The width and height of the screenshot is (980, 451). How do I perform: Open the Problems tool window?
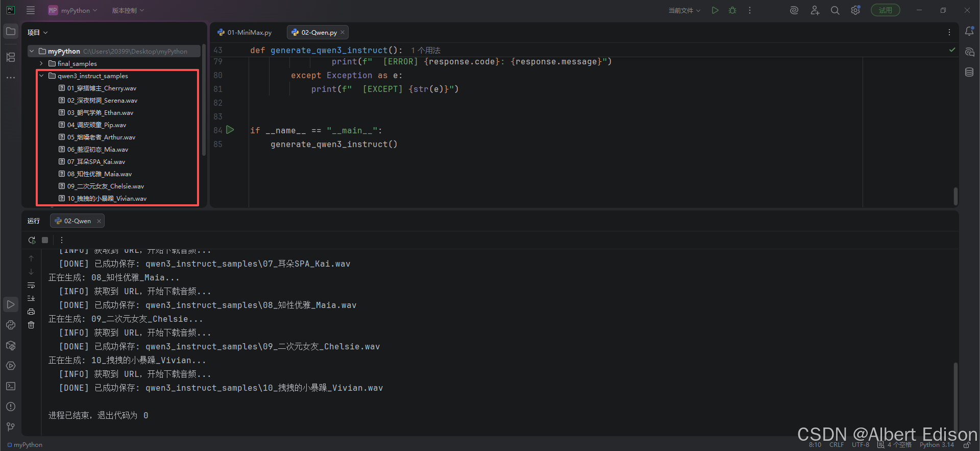coord(10,407)
